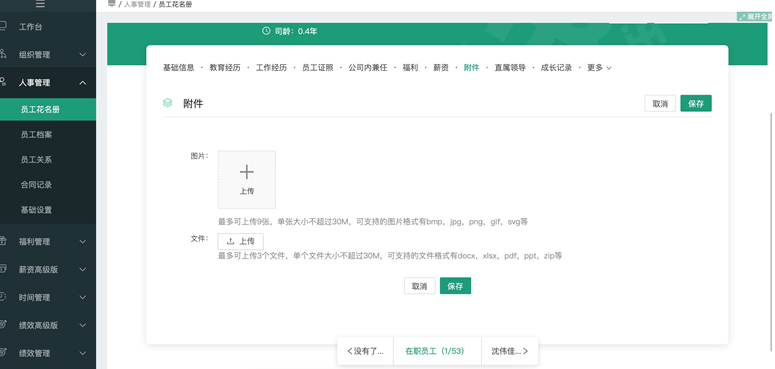
Task: Click the 附件 section layers icon
Action: point(168,103)
